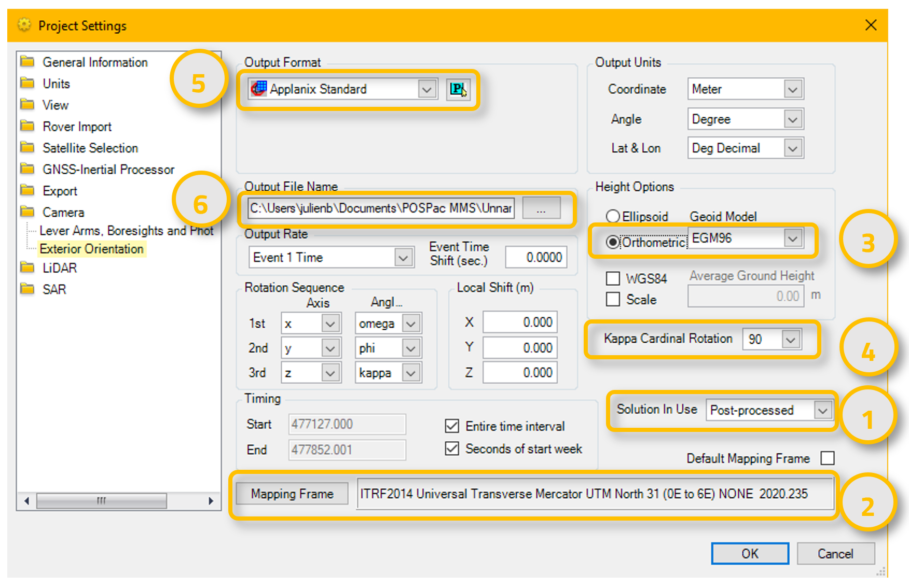Open the Output Rate dropdown
Viewport: 909px width, 588px height.
point(404,257)
